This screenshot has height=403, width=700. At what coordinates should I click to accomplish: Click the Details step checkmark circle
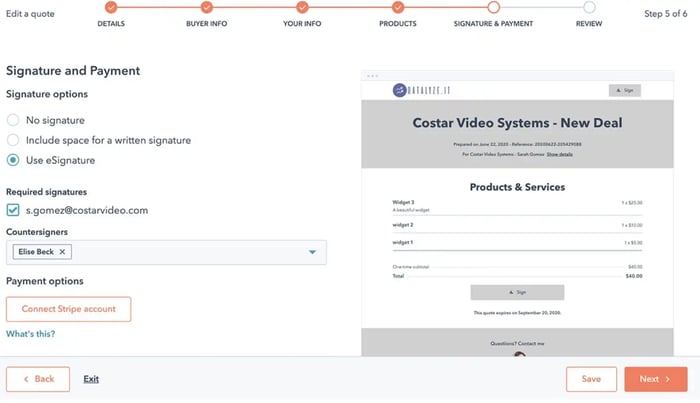pyautogui.click(x=111, y=7)
